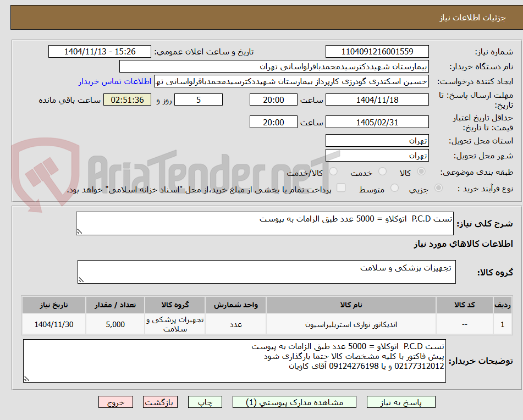Click the price validity date 1405/02/31
The image size is (523, 420).
click(x=377, y=122)
